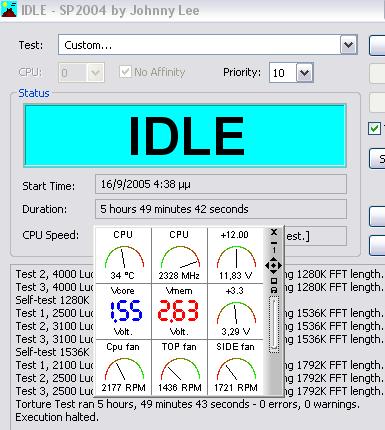Adjust the vertical slider on overlay sidebar
Image resolution: width=385 pixels, height=430 pixels.
click(x=274, y=324)
